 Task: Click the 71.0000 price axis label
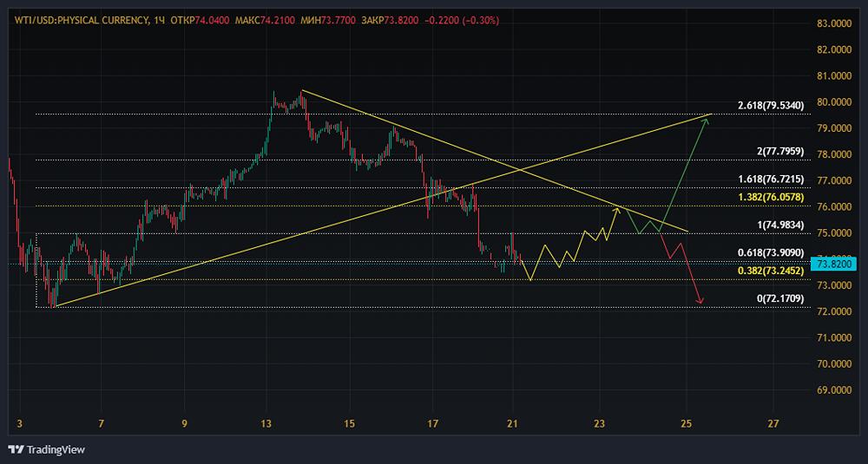click(834, 337)
